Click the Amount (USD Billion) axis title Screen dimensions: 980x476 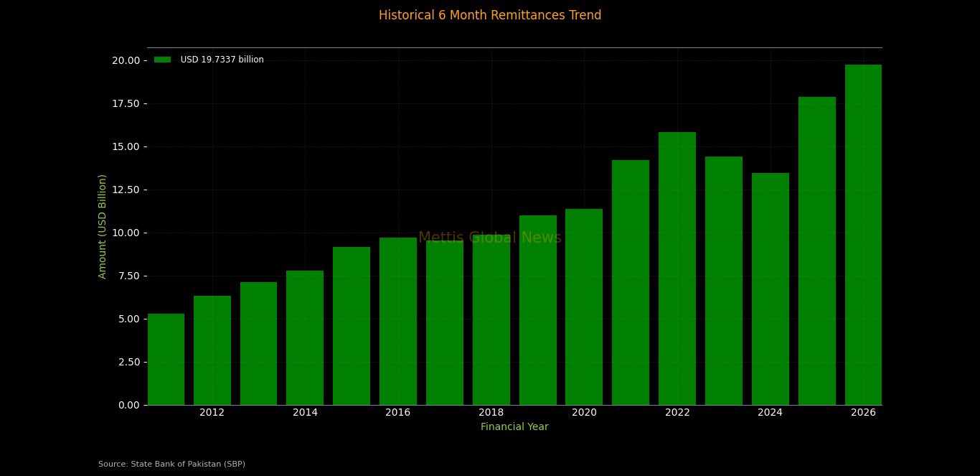pyautogui.click(x=103, y=226)
